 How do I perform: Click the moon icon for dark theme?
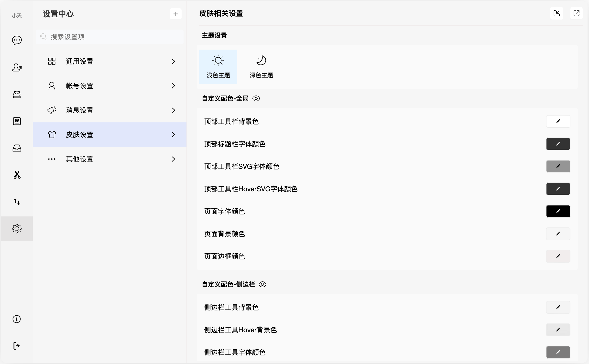tap(261, 60)
